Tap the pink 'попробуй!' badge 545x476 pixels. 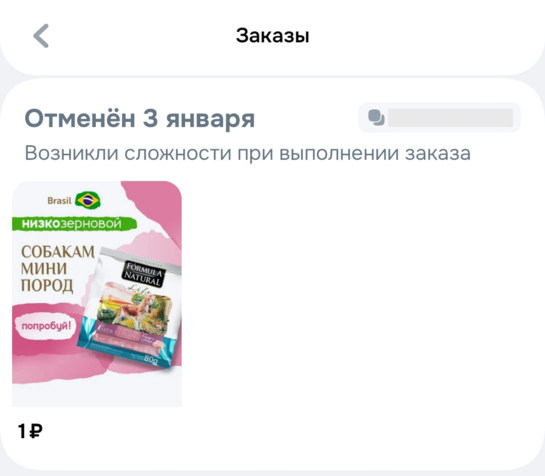pyautogui.click(x=46, y=326)
